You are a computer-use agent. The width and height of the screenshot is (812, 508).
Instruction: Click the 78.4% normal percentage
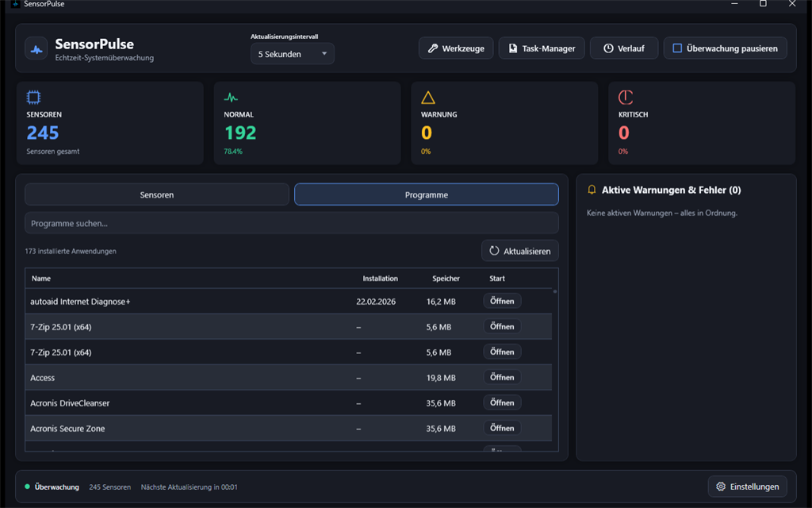pos(233,152)
